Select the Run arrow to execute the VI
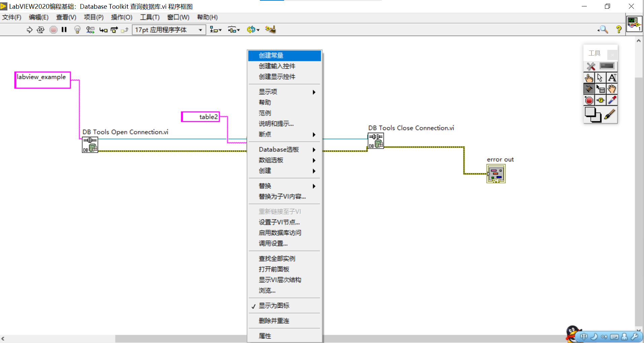644x343 pixels. click(29, 30)
